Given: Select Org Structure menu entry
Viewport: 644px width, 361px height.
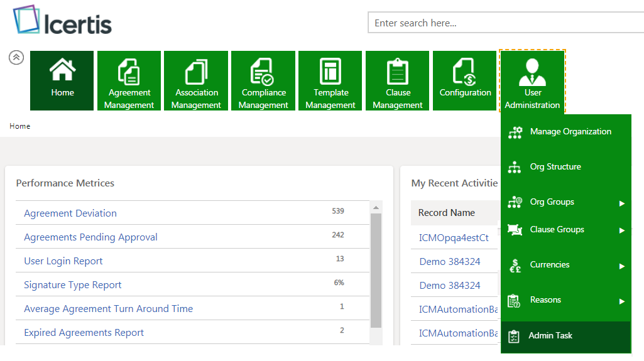Looking at the screenshot, I should pyautogui.click(x=555, y=167).
